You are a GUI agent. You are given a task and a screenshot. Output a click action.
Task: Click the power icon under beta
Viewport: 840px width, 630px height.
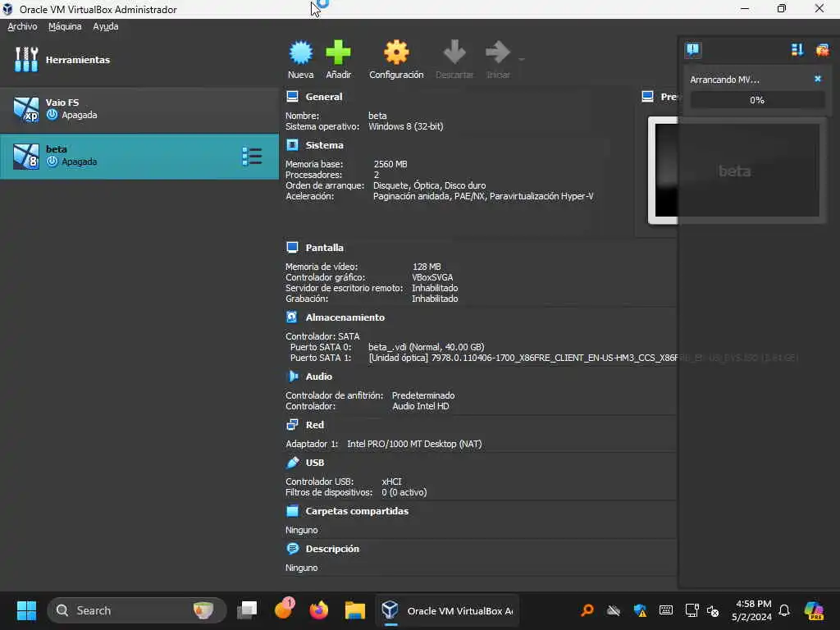pos(52,162)
